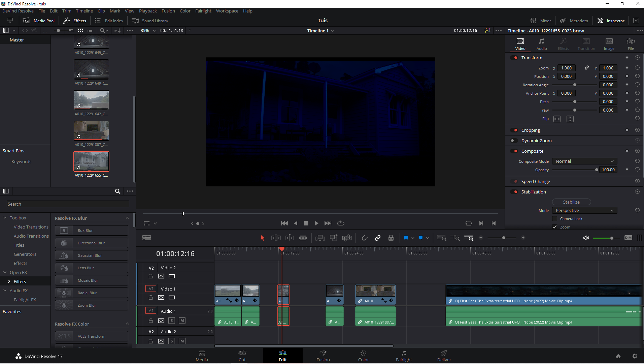Toggle the Media Pool panel button
This screenshot has height=364, width=644.
point(39,21)
